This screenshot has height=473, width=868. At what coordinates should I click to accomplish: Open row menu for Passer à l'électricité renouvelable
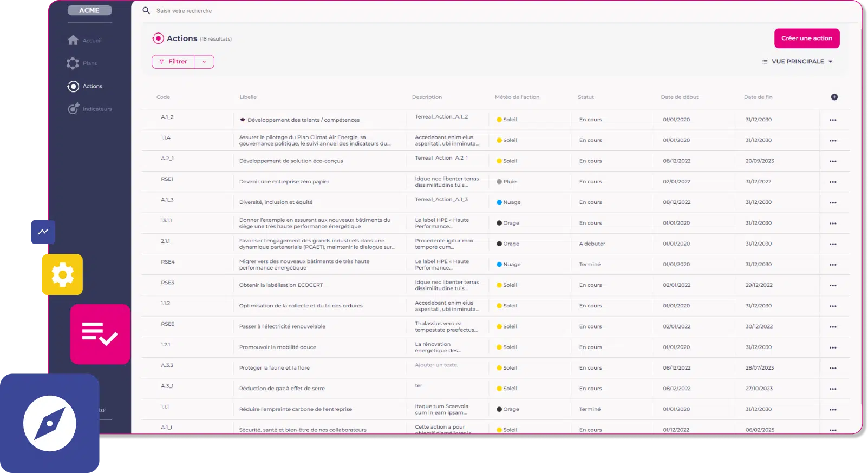(x=833, y=327)
